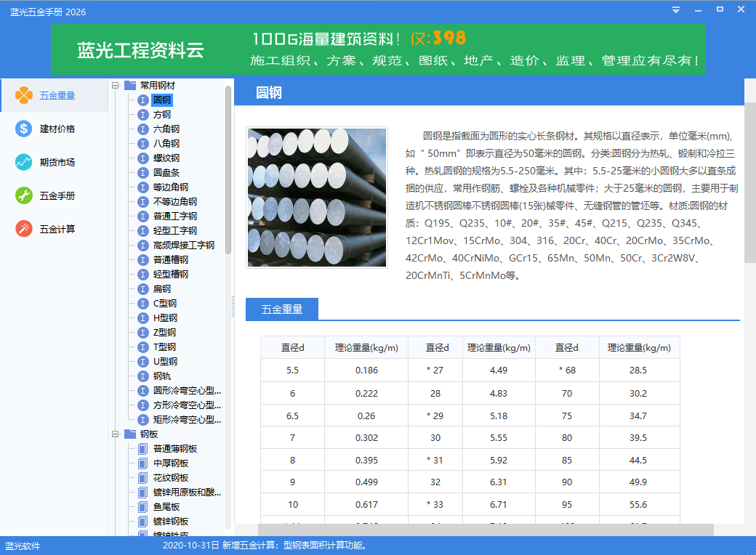Screen dimensions: 756x555
Task: Click the orange 五金重量 sidebar icon
Action: [x=24, y=95]
